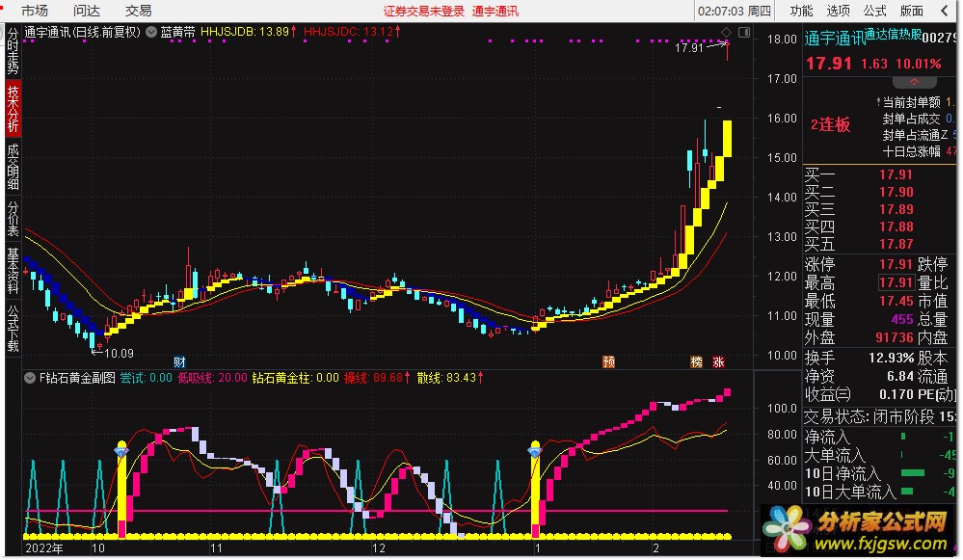Click the 财 marker on chart axis

[x=179, y=361]
